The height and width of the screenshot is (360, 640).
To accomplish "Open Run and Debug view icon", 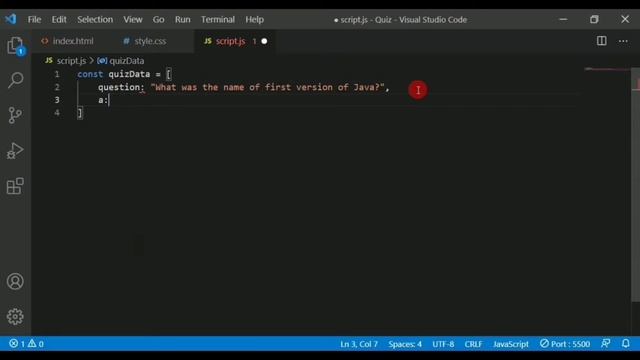I will 15,151.
